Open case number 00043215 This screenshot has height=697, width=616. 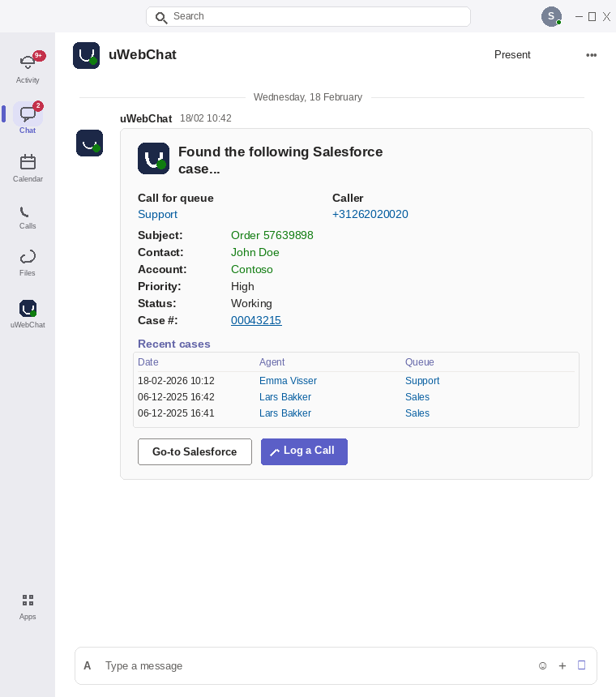click(256, 320)
